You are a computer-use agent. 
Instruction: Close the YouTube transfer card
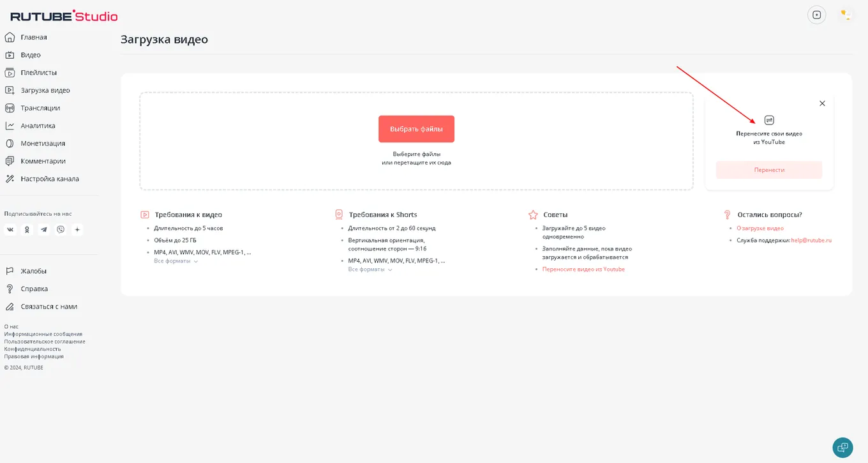822,103
